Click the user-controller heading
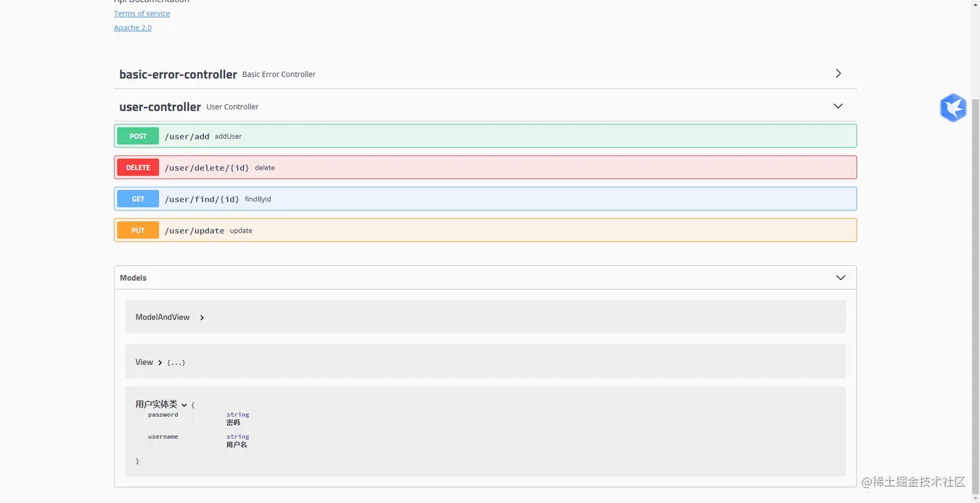 pos(160,107)
